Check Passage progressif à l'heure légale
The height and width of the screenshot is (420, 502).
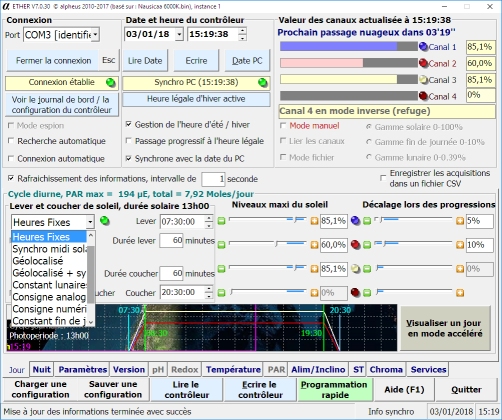(128, 141)
